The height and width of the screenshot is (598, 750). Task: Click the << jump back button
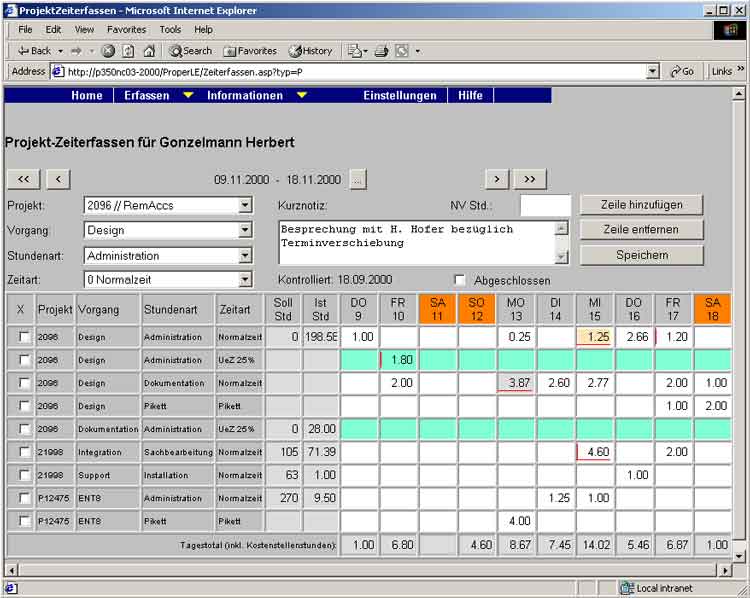coord(23,179)
